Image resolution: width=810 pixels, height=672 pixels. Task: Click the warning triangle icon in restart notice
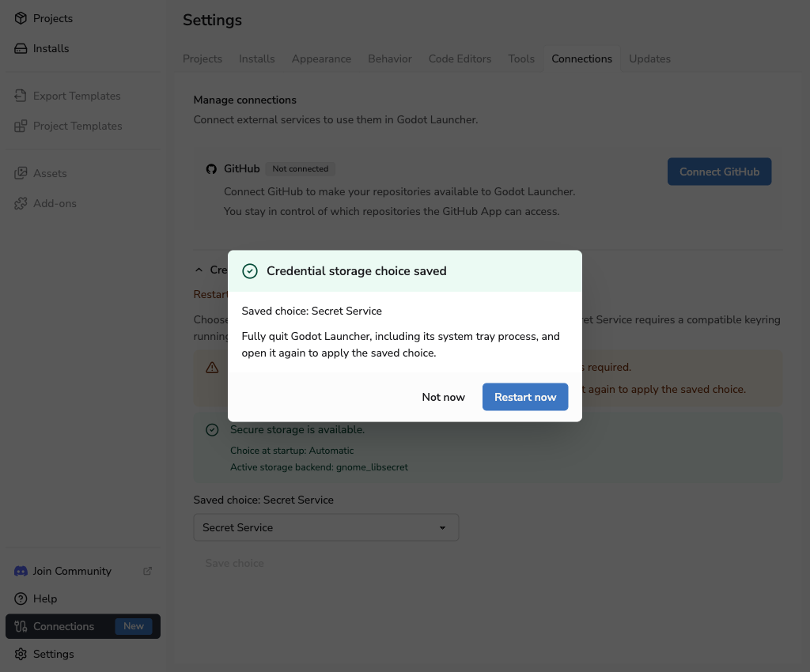(x=212, y=368)
